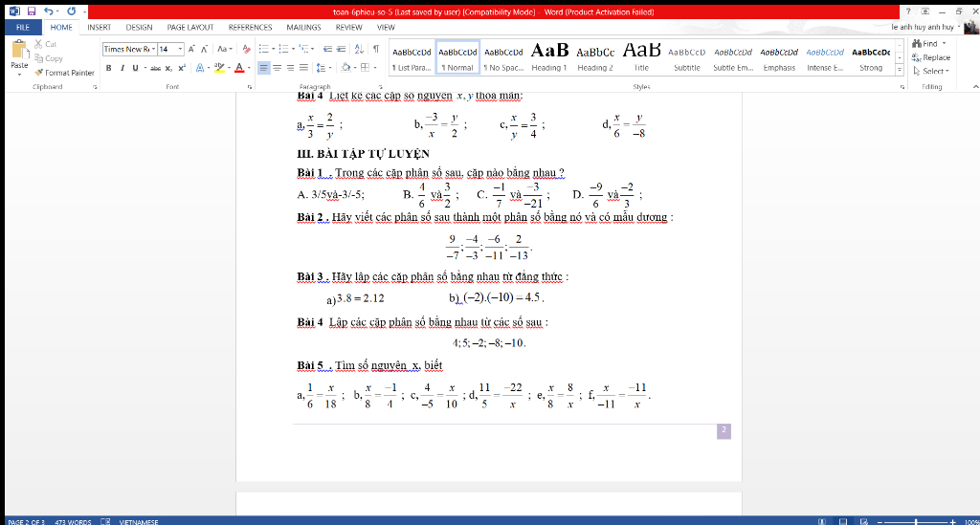Click zoom in plus button
The height and width of the screenshot is (525, 980).
(x=952, y=521)
